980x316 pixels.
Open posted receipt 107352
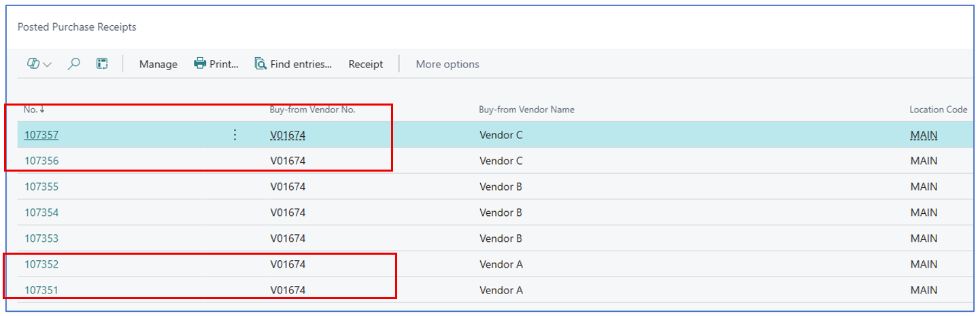pos(41,264)
